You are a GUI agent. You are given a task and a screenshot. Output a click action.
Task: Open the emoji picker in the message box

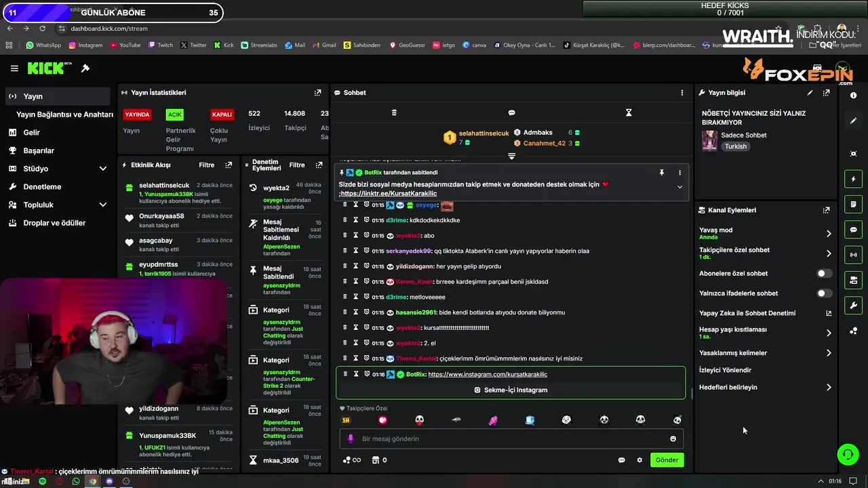click(x=673, y=439)
